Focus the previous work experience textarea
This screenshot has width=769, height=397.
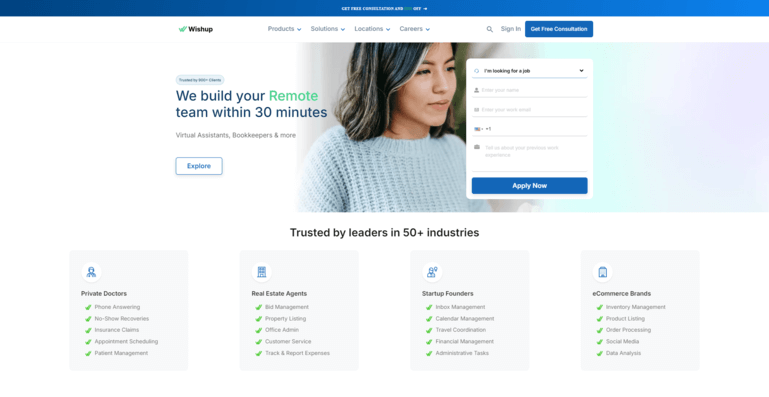pyautogui.click(x=530, y=156)
